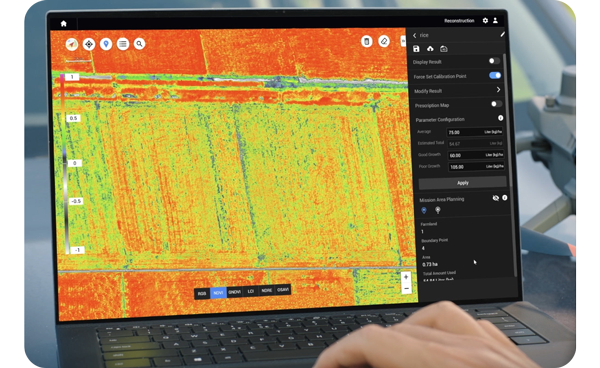
Task: Click the Reconstruction link in top bar
Action: point(459,21)
